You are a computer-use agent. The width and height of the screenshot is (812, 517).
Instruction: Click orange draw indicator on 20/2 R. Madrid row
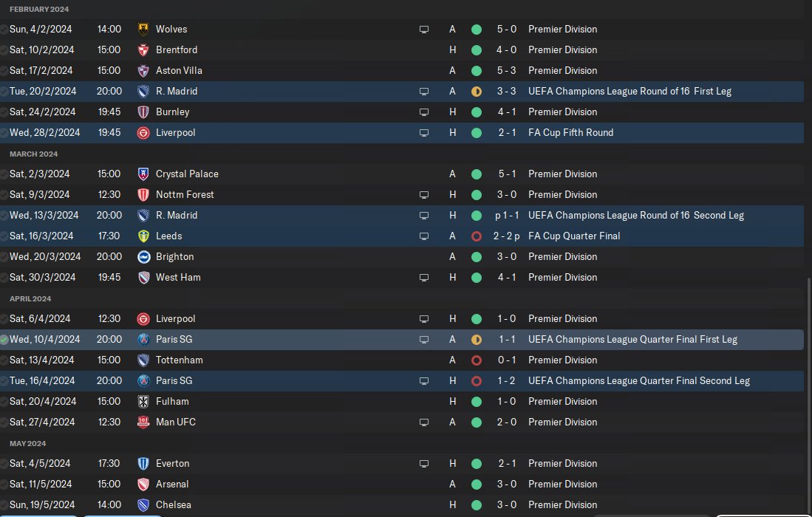pos(477,92)
